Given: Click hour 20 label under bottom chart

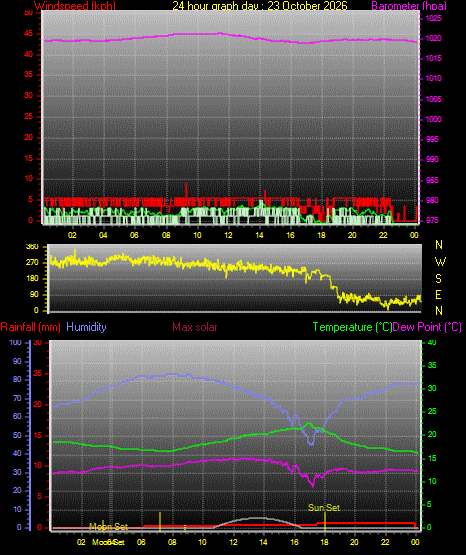Looking at the screenshot, I should click(x=354, y=542).
